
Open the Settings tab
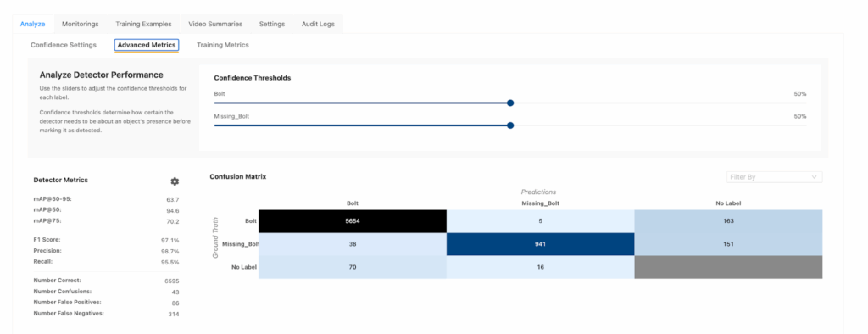click(x=272, y=24)
